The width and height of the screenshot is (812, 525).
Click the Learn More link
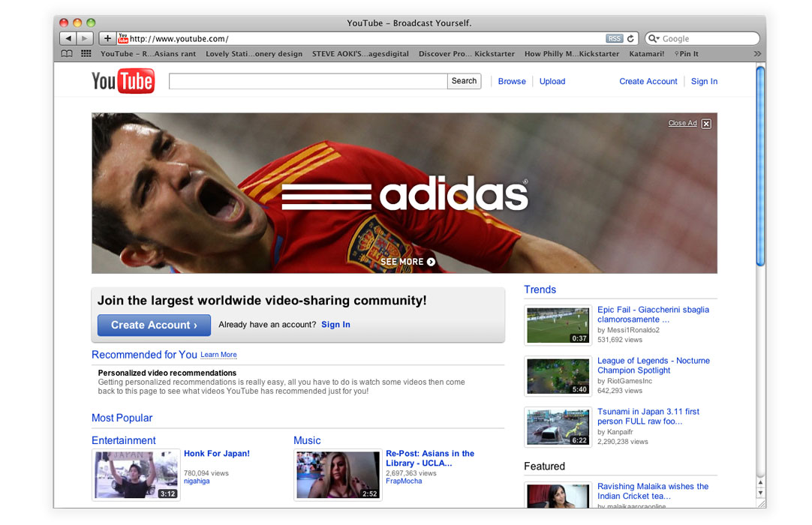click(218, 355)
